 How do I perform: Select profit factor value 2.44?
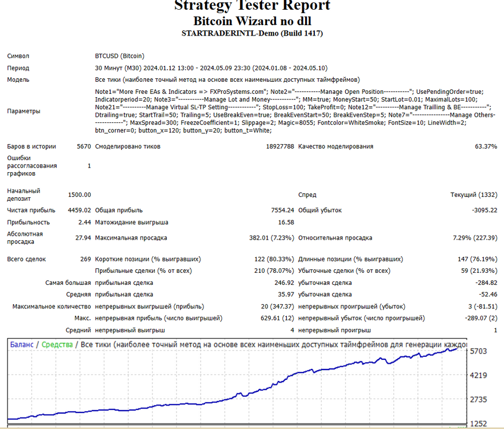(85, 223)
